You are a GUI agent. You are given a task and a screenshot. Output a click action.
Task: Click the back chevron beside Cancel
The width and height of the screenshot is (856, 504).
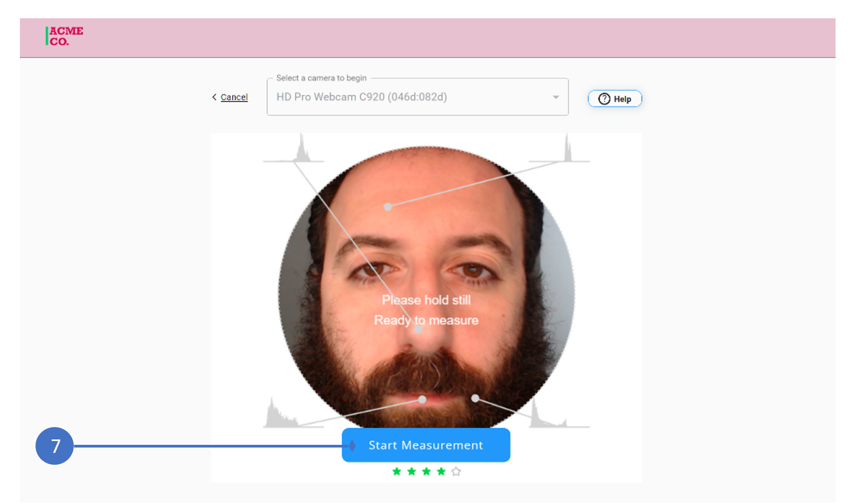point(214,97)
